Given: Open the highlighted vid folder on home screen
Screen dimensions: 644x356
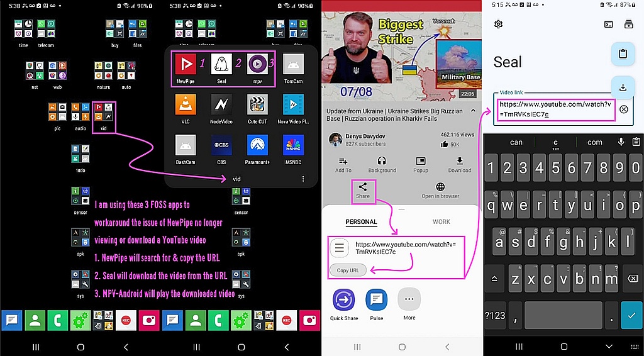Looking at the screenshot, I should point(104,112).
